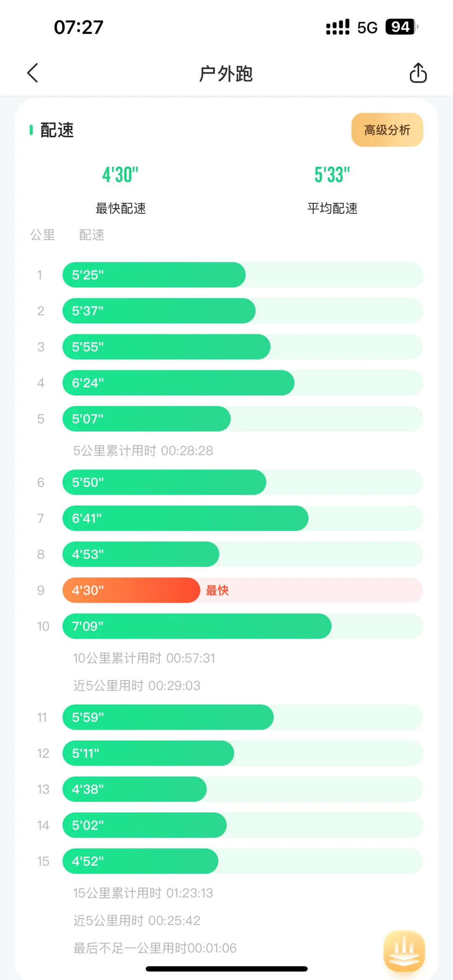Open the share icon at top right
453x980 pixels.
click(x=418, y=73)
